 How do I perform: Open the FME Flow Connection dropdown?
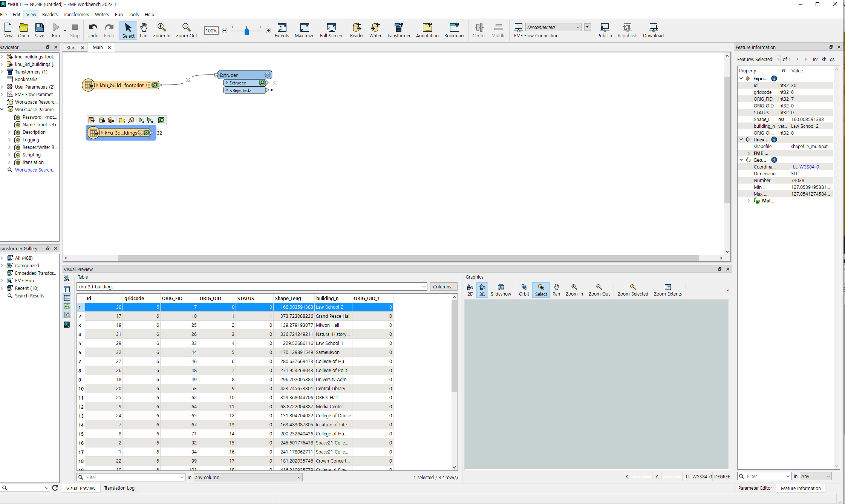tap(553, 27)
